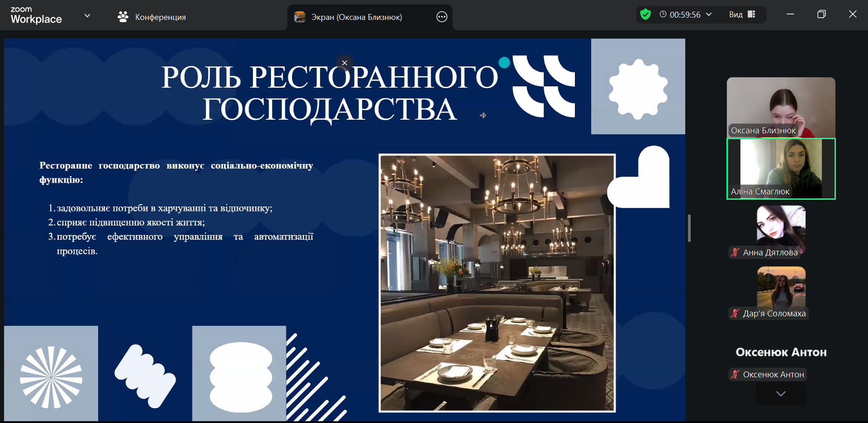The height and width of the screenshot is (423, 868).
Task: Open the screen share more options icon
Action: [441, 17]
